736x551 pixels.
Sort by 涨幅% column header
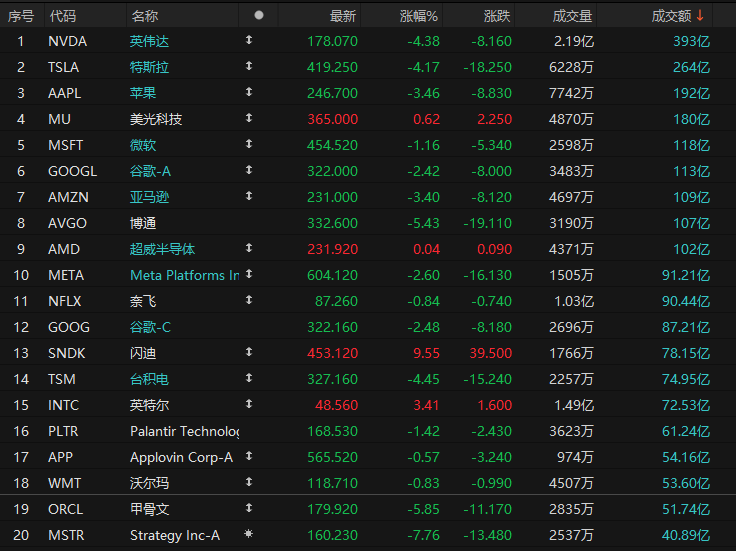[x=419, y=16]
